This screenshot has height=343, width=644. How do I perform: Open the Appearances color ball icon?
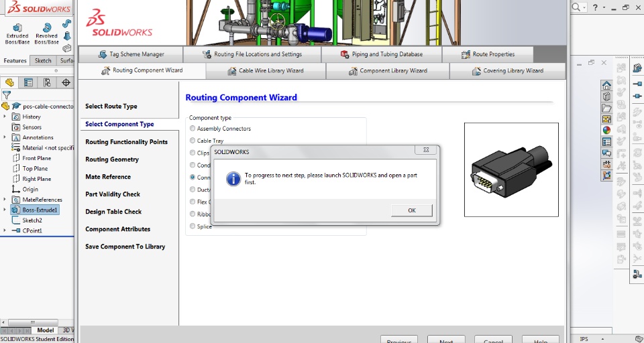click(x=606, y=130)
